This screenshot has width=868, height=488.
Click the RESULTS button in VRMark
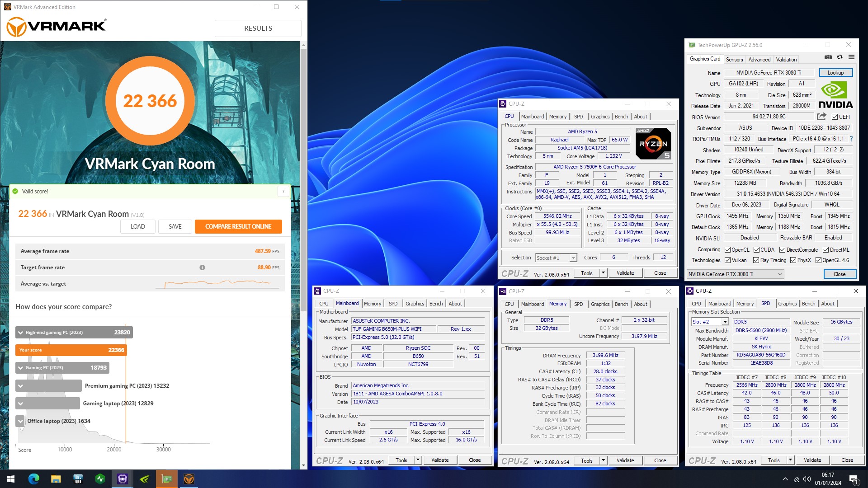tap(258, 28)
